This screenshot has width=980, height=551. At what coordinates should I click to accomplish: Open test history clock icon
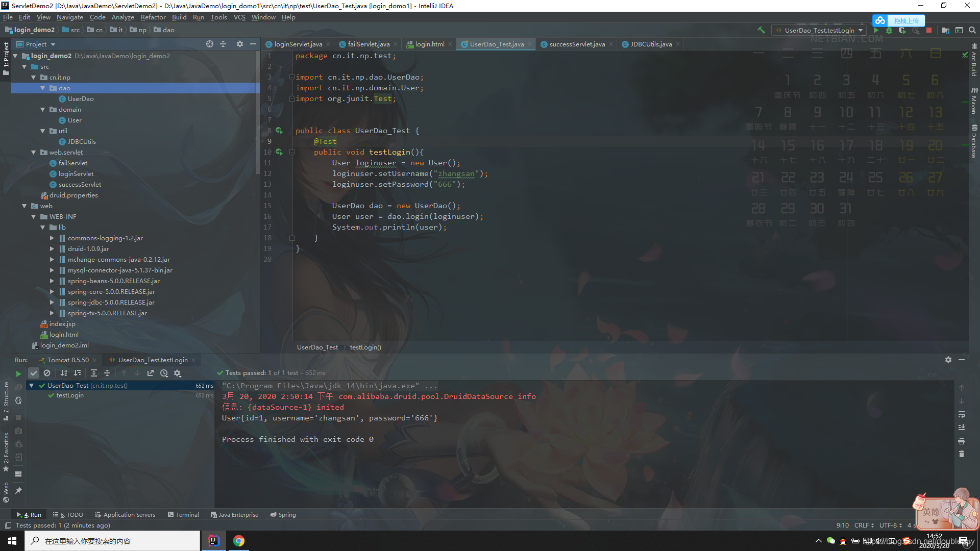point(164,373)
